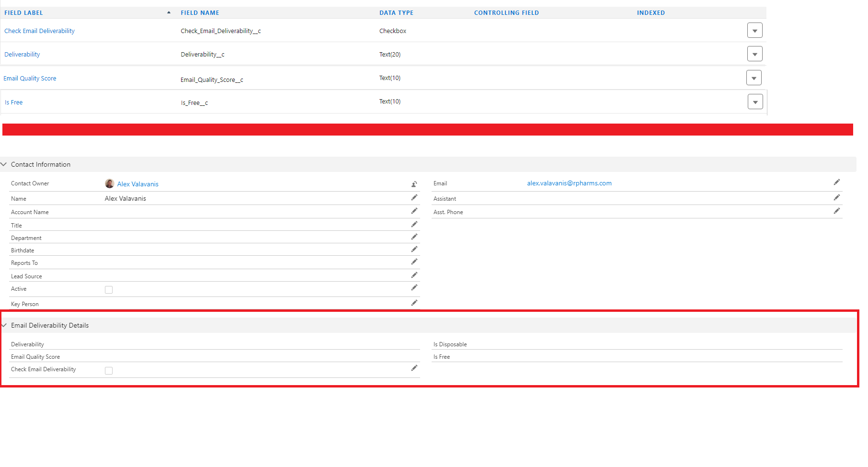868x467 pixels.
Task: Click edit pencil for Key Person
Action: 414,303
